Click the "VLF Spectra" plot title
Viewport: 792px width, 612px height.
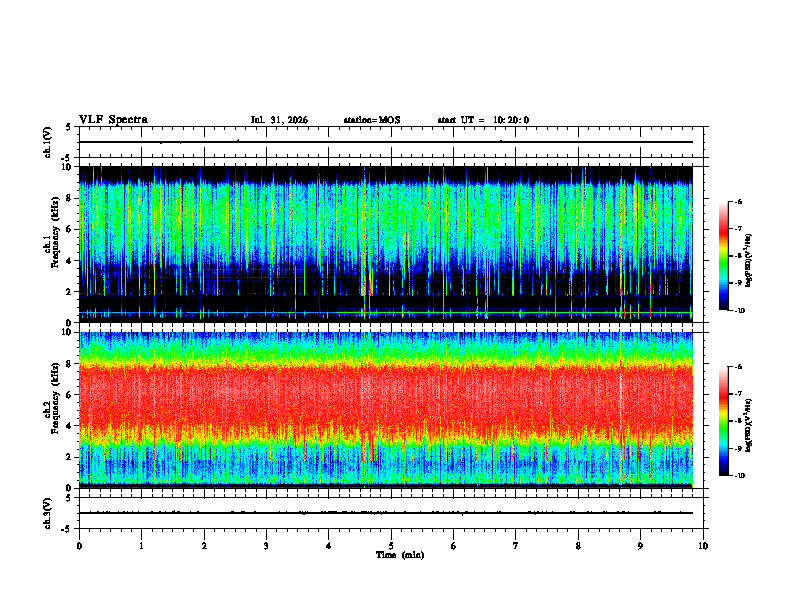coord(113,120)
